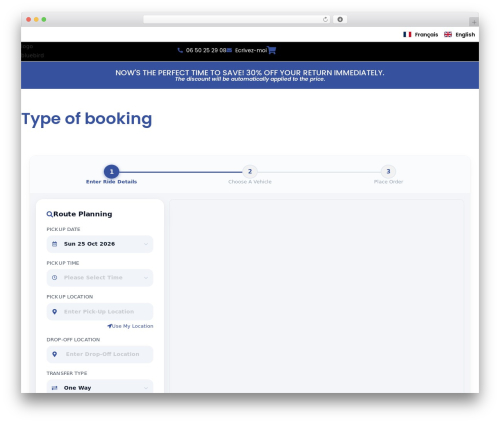Open the Please Select Time field

tap(100, 278)
